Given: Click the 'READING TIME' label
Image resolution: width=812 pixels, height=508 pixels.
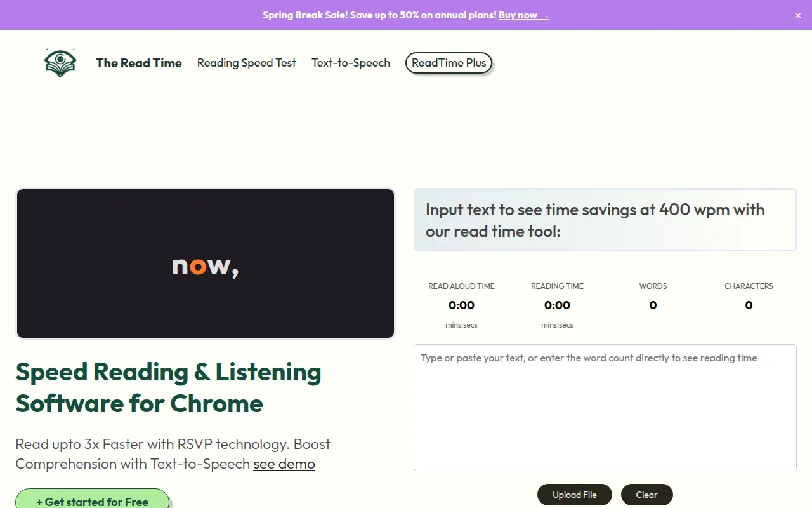Looking at the screenshot, I should pos(557,286).
